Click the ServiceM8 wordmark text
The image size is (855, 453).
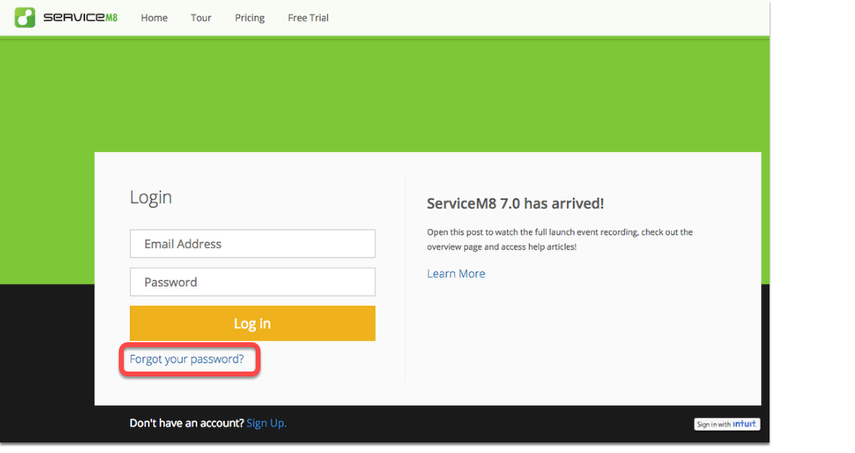(x=80, y=17)
